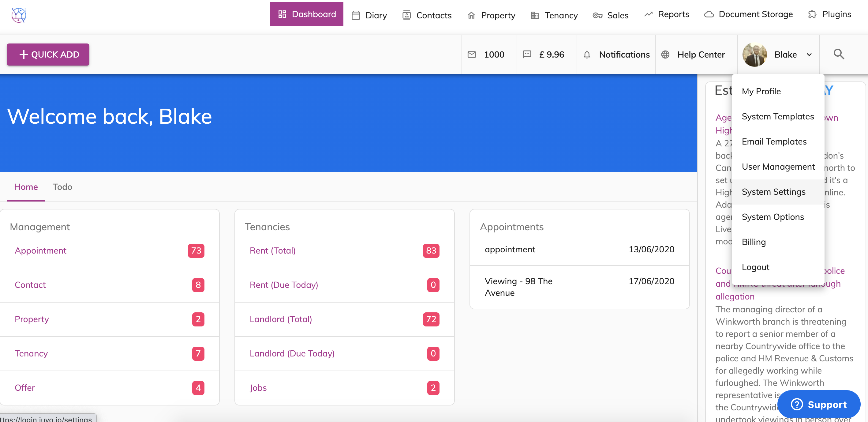This screenshot has width=868, height=422.
Task: Open User Management menu entry
Action: coord(778,167)
